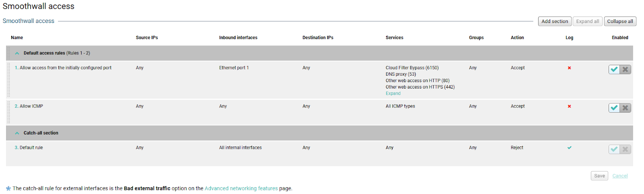Enable the Allow ICMP rule checkmark toggle

coord(614,108)
